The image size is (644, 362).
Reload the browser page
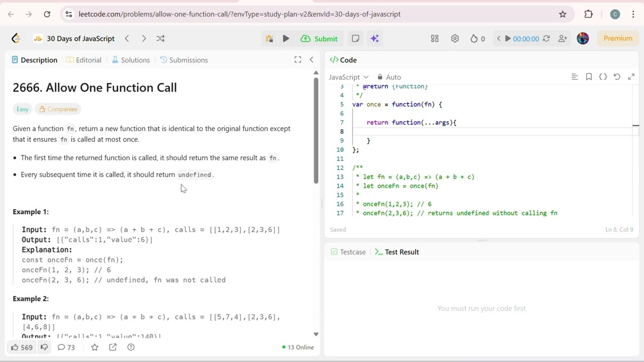click(47, 14)
